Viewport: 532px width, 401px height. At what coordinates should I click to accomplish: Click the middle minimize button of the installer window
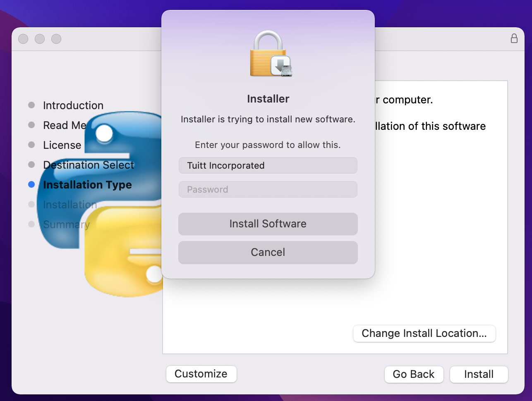tap(40, 39)
